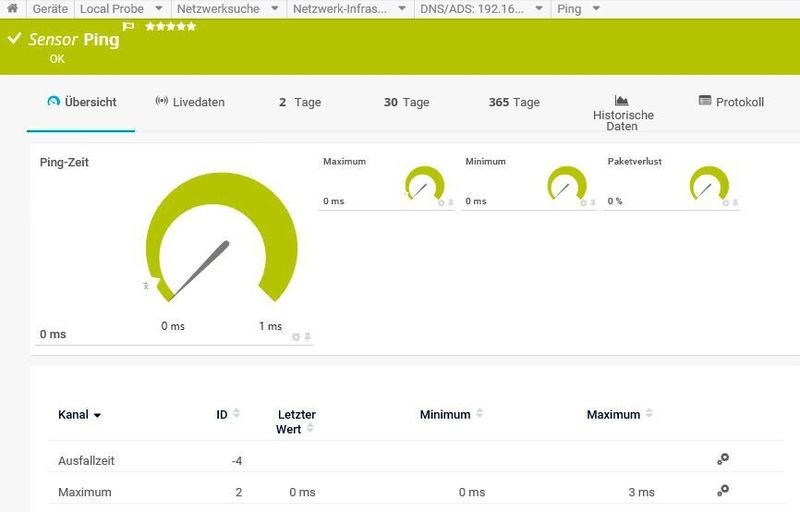Open settings gear of Paketverlust gauge
The image size is (800, 512).
point(726,203)
